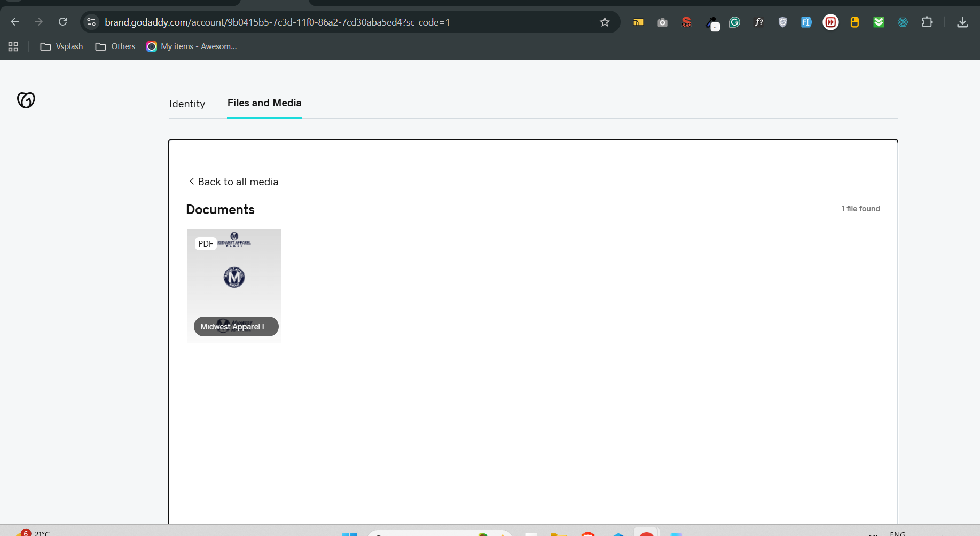Open the browser Downloads panel
Viewport: 980px width, 536px height.
point(962,22)
